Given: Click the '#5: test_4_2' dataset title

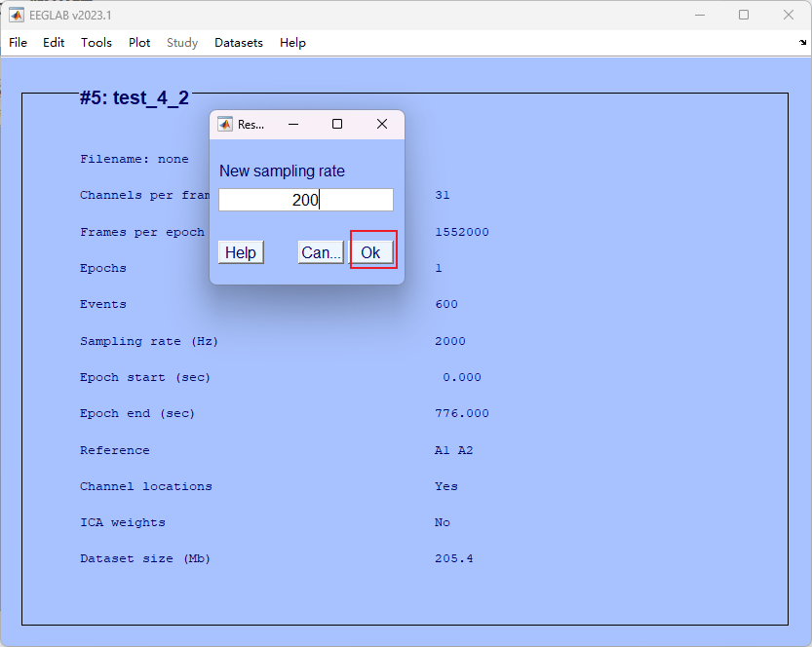Looking at the screenshot, I should [135, 97].
